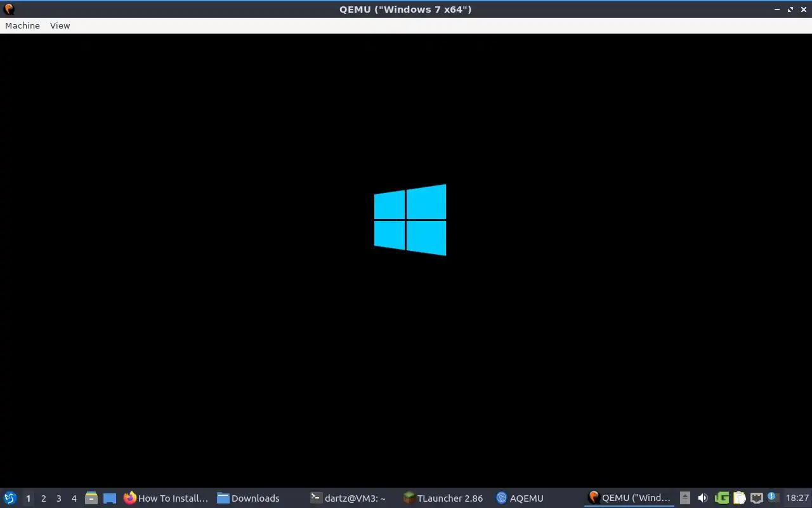Open the wired network tray icon
Screen dimensions: 812x508
click(x=756, y=498)
